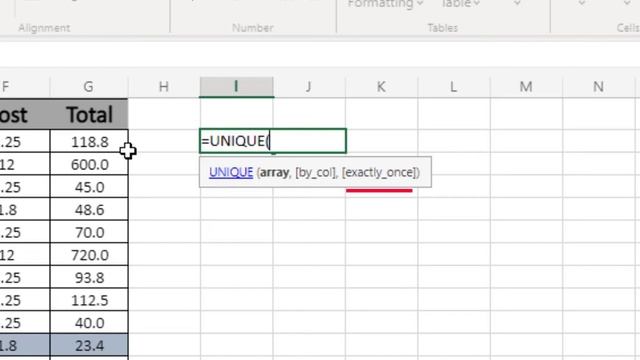This screenshot has width=640, height=360.
Task: Open Conditional Formatting dropdown
Action: [x=385, y=4]
